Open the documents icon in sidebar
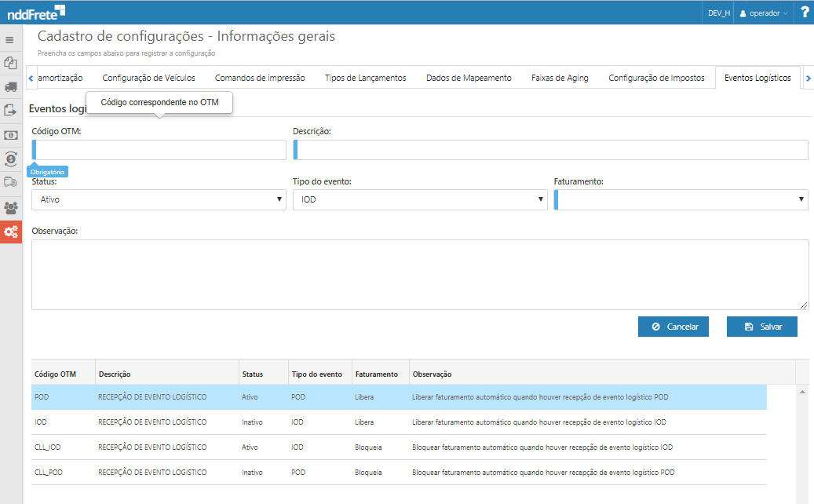 click(x=10, y=63)
